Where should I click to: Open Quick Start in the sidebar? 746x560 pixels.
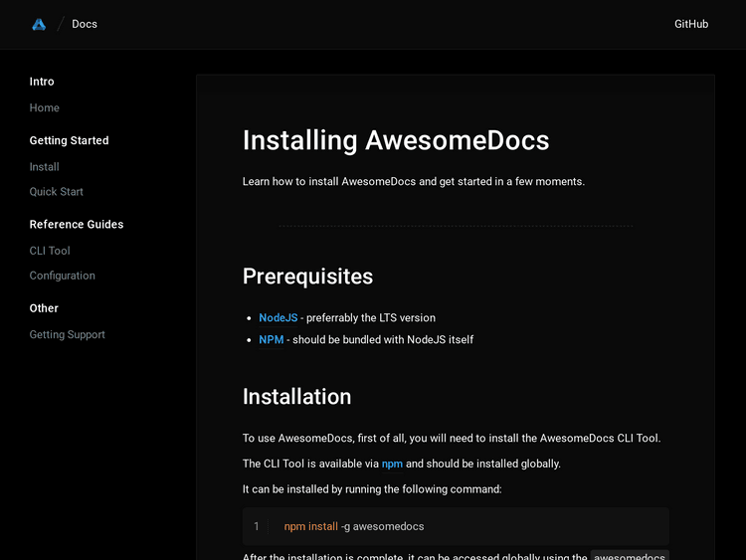point(56,192)
